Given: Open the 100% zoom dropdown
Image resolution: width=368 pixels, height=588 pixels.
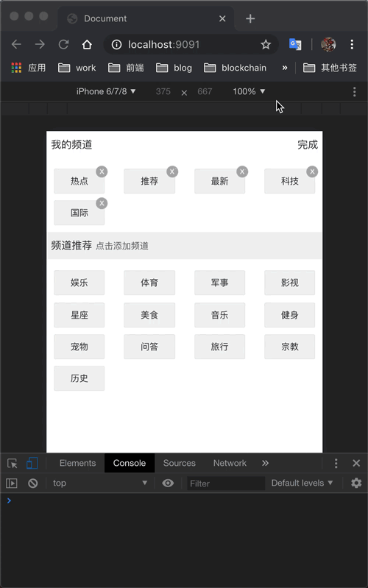Looking at the screenshot, I should point(249,91).
